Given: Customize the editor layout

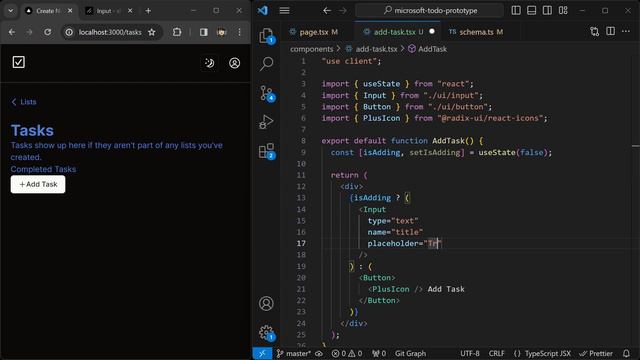Looking at the screenshot, I should (x=563, y=11).
